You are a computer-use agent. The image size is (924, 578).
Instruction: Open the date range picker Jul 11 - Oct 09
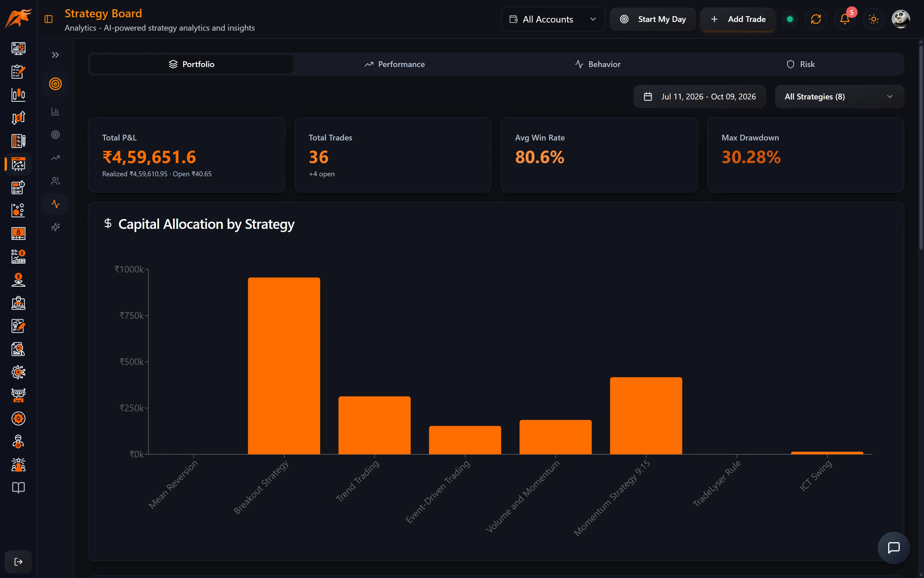point(699,97)
